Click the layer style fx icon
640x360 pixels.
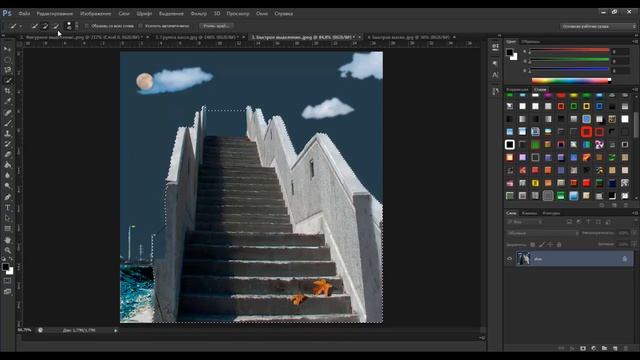572,348
